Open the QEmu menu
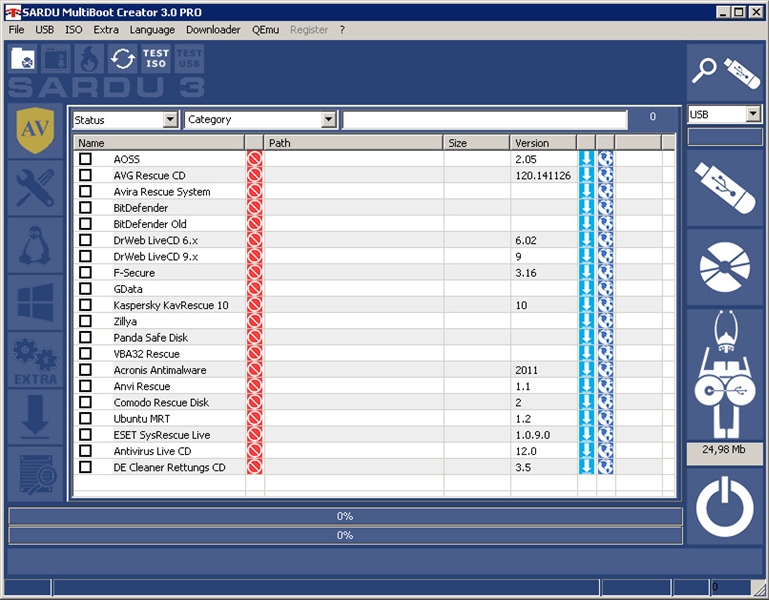This screenshot has width=769, height=600. 265,29
